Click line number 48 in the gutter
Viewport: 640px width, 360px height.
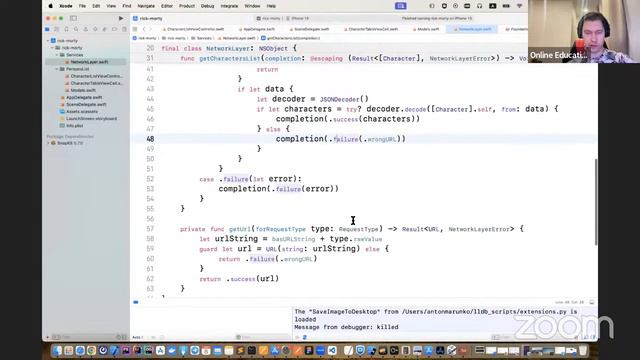coord(150,139)
